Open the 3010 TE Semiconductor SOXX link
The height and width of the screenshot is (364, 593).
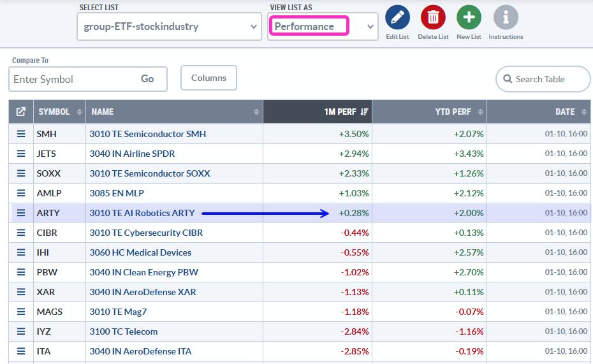(x=150, y=173)
